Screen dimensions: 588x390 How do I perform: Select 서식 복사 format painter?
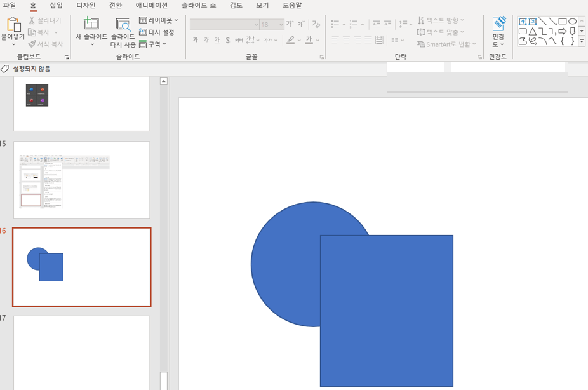tap(46, 44)
